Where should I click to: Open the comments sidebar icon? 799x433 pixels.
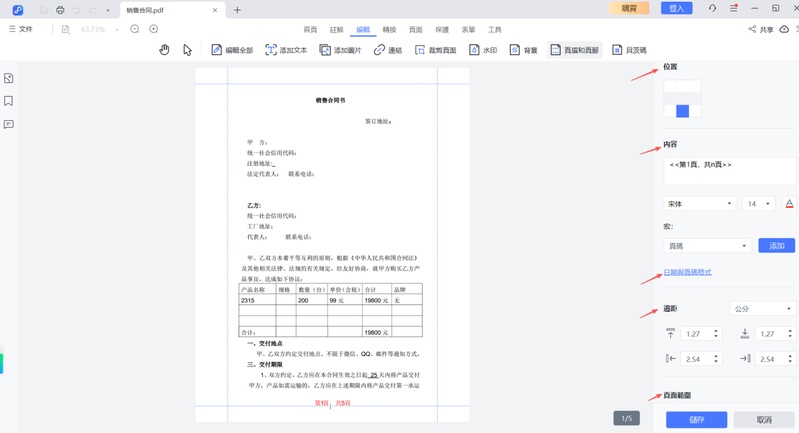click(x=9, y=124)
